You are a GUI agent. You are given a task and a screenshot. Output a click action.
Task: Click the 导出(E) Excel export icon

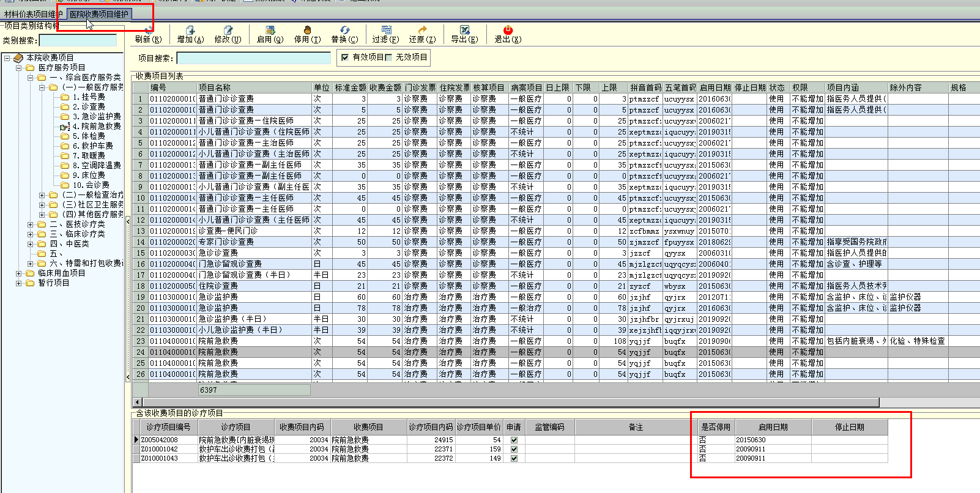464,30
